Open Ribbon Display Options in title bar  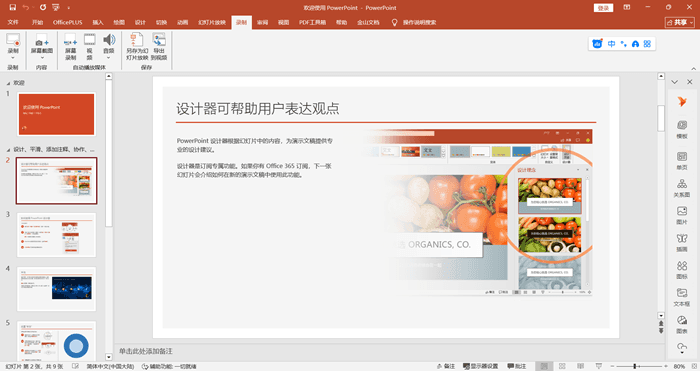pyautogui.click(x=627, y=8)
